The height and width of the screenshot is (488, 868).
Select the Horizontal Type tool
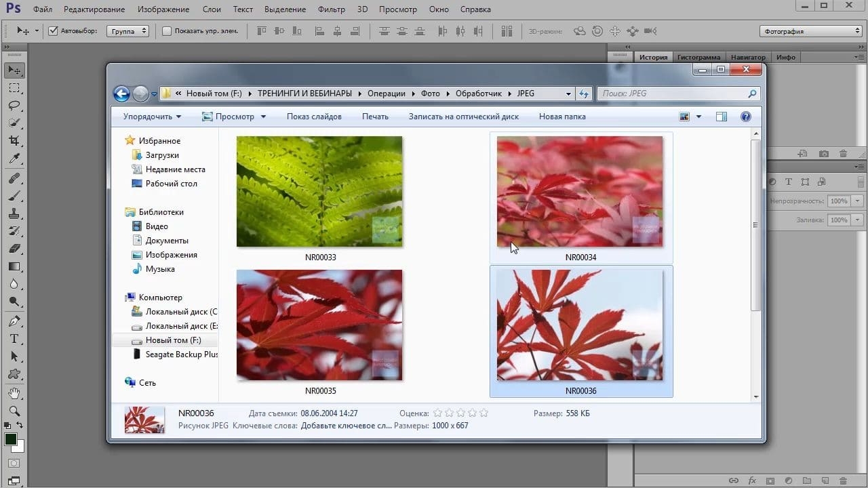point(14,339)
